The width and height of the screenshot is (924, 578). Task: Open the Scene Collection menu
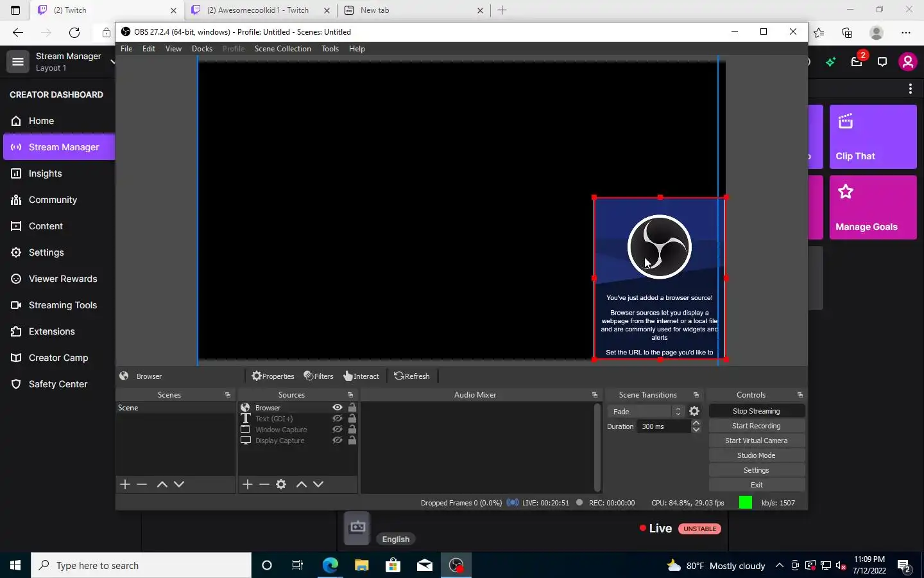tap(282, 49)
